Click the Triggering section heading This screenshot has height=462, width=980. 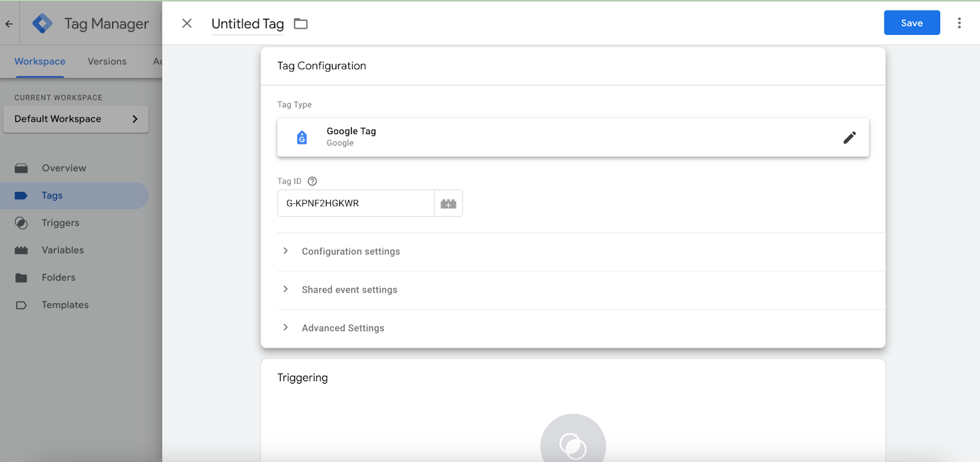303,378
